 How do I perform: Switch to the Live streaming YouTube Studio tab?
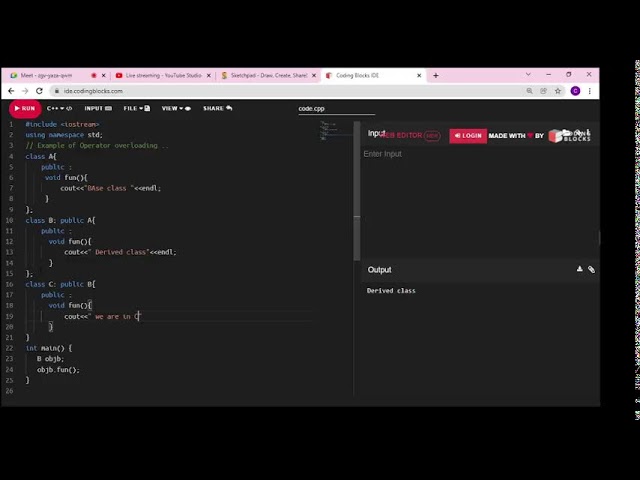pyautogui.click(x=163, y=76)
